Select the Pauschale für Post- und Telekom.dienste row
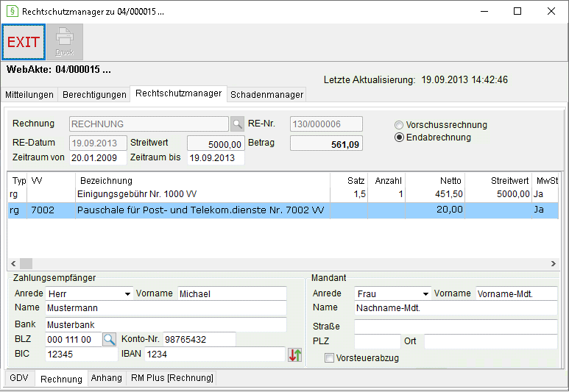Viewport: 569px width, 392px height. click(x=283, y=210)
